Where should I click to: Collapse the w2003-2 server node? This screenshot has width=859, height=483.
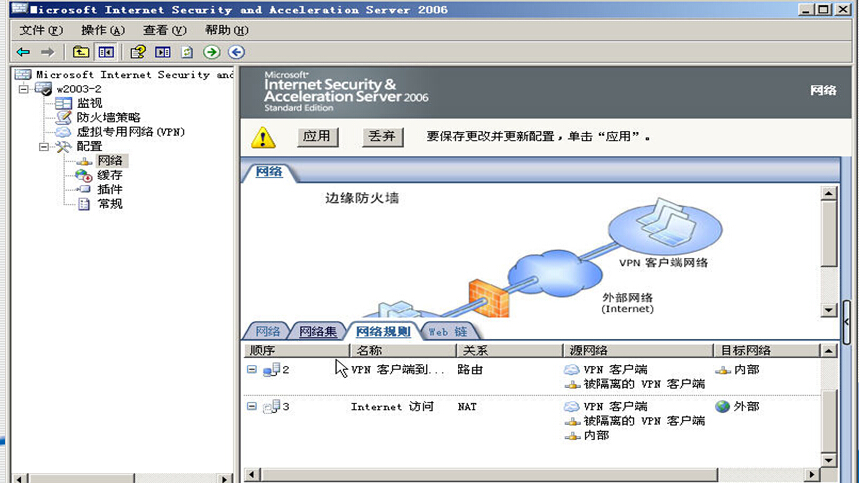24,89
